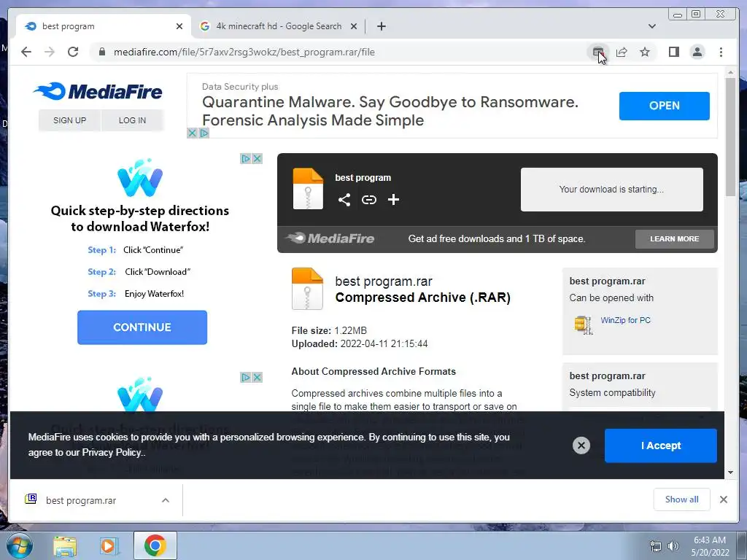
Task: Click the Waterfox logo in first ad
Action: pos(140,178)
